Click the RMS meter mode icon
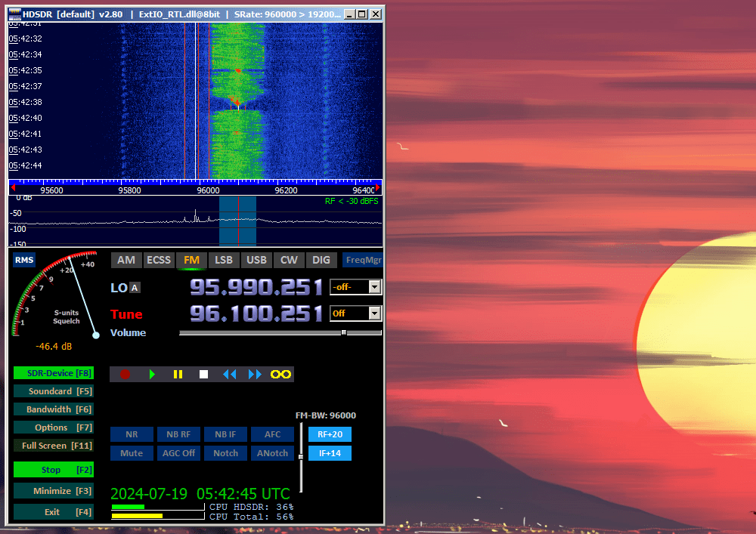The image size is (756, 534). coord(24,260)
